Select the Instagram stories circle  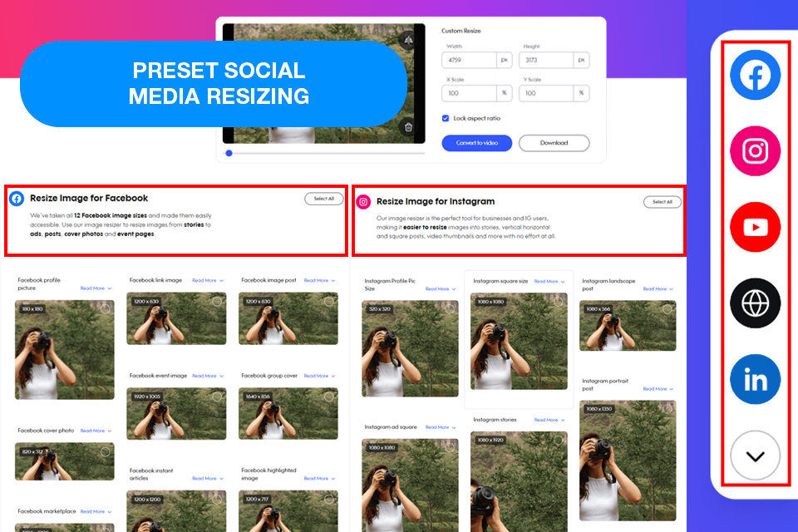[x=559, y=440]
